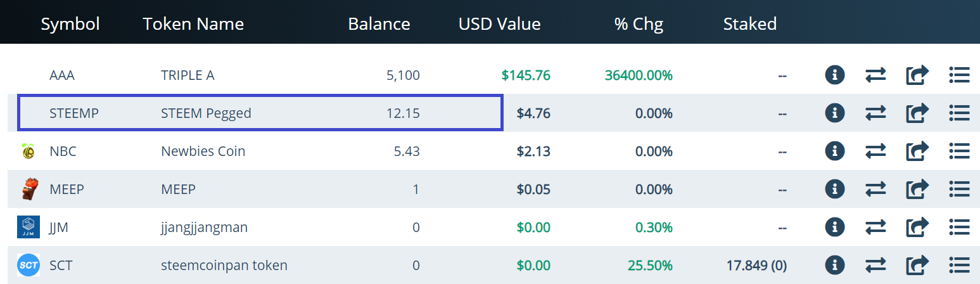The width and height of the screenshot is (980, 284).
Task: Click transfer arrows icon in MEEP row
Action: pyautogui.click(x=875, y=189)
